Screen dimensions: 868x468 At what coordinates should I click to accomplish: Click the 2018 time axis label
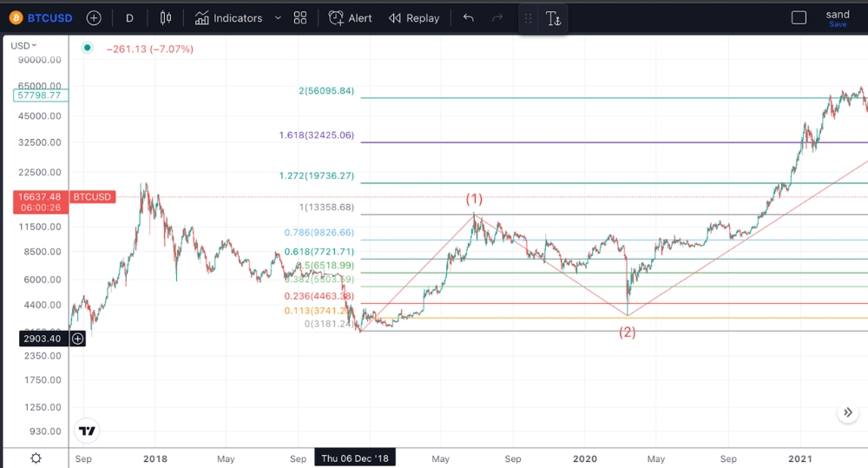pyautogui.click(x=155, y=458)
